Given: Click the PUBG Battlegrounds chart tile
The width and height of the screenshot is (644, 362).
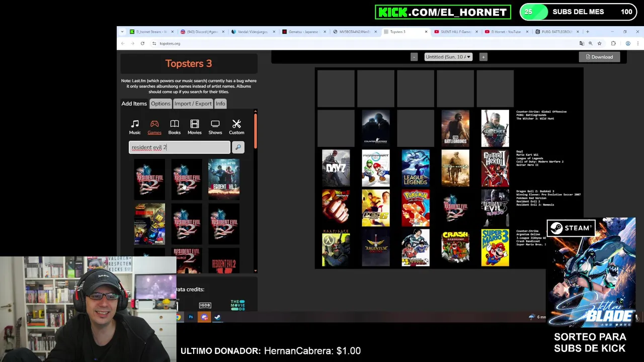Looking at the screenshot, I should tap(455, 128).
